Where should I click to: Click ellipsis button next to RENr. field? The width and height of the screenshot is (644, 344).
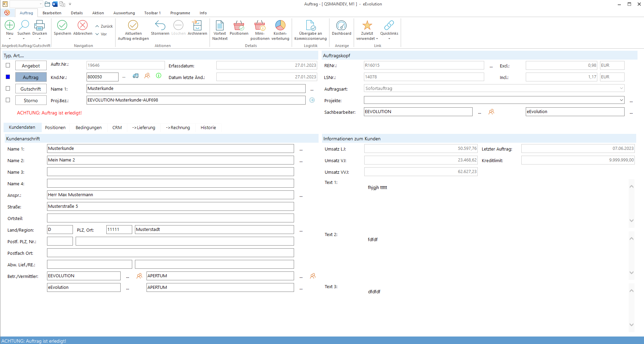click(x=491, y=66)
